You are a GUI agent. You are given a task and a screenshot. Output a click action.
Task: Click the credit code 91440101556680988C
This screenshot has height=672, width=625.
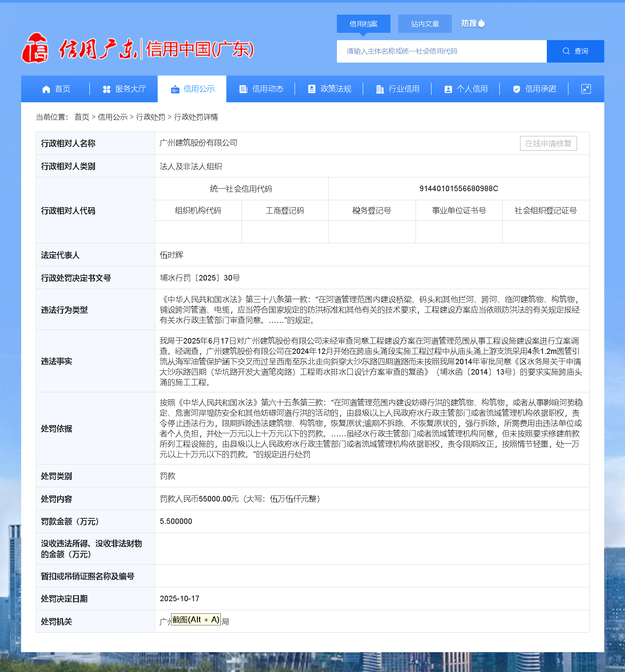pyautogui.click(x=459, y=189)
